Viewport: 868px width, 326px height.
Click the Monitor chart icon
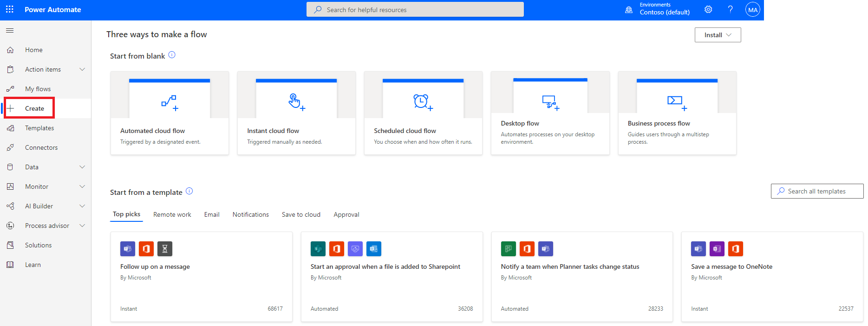pos(10,186)
